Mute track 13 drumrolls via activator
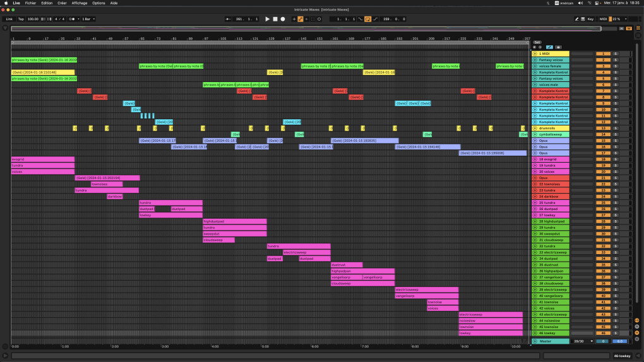Screen dimensions: 644x362 [604, 128]
